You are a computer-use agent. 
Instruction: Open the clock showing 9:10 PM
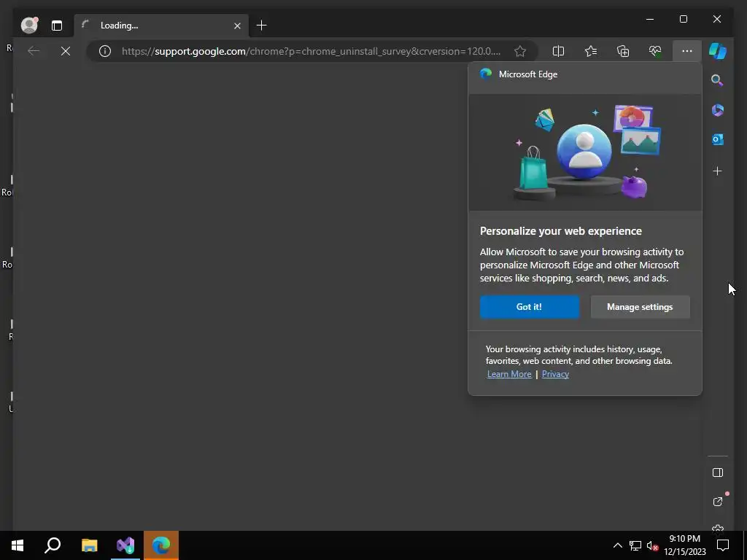(x=684, y=545)
